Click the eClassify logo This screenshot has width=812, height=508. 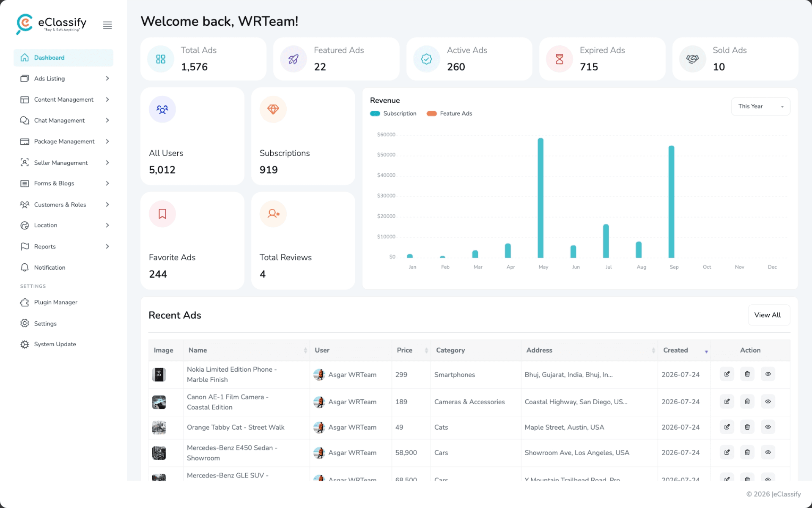(x=51, y=24)
